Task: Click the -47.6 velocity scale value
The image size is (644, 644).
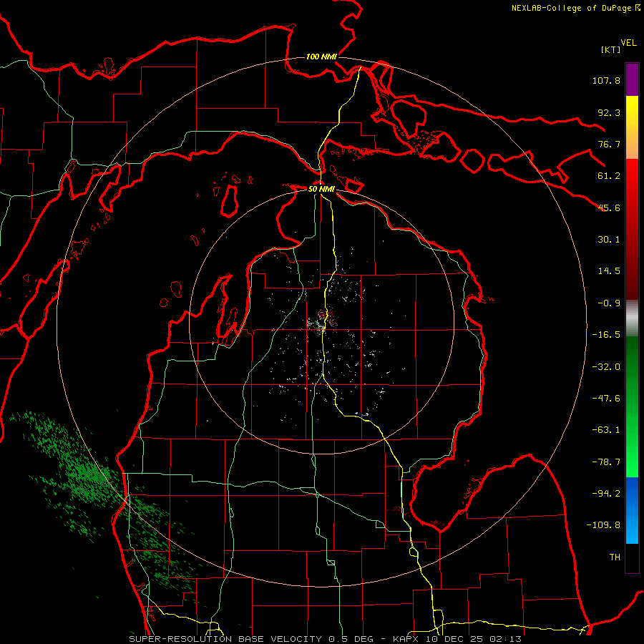Action: (606, 399)
